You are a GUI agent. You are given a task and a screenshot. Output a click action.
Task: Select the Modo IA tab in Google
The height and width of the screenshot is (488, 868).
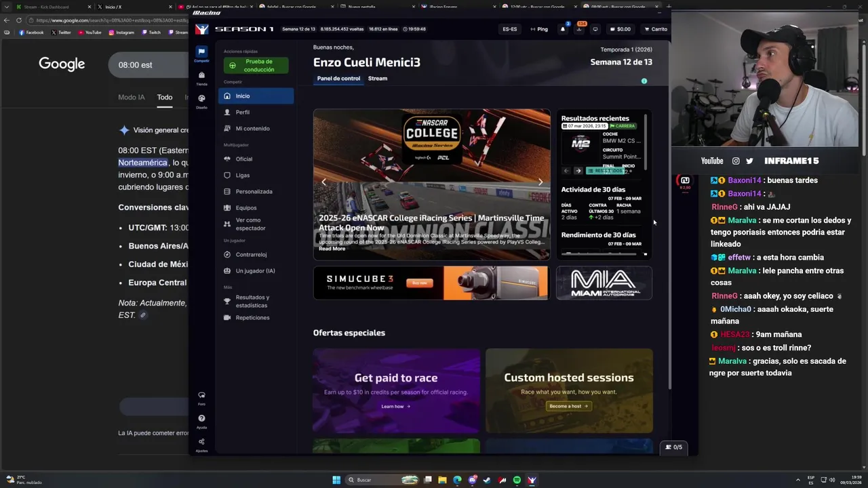point(132,98)
